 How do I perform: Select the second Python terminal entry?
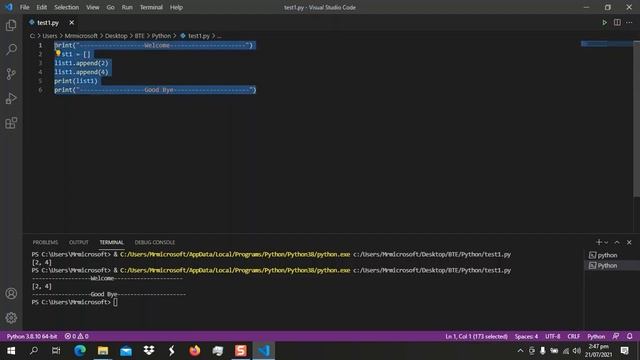coord(607,265)
